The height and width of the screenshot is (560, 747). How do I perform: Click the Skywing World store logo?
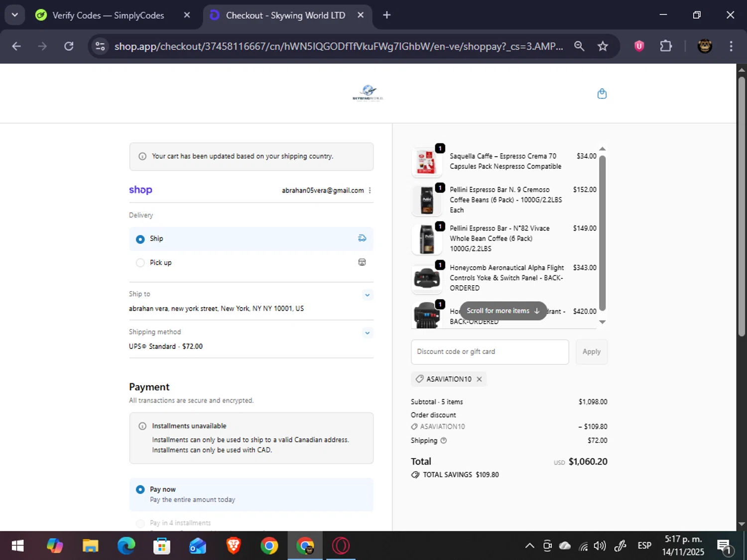(368, 93)
